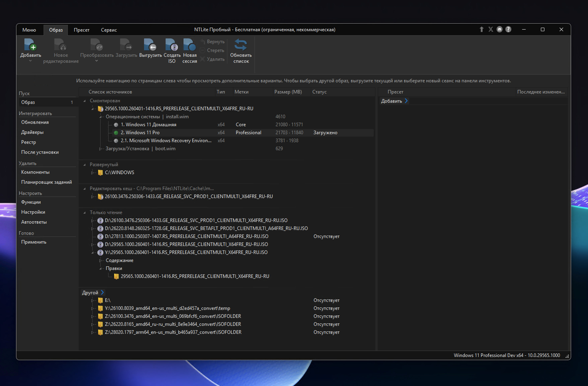This screenshot has height=386, width=588.
Task: Click the Размер (MB) column header
Action: [288, 92]
